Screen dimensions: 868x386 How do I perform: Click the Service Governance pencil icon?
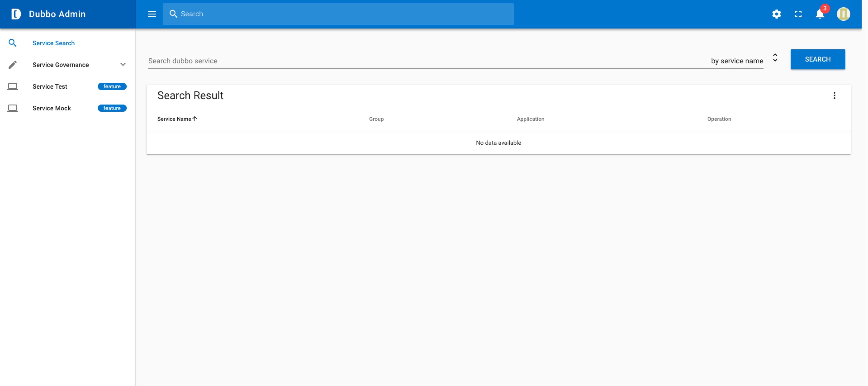[x=12, y=65]
